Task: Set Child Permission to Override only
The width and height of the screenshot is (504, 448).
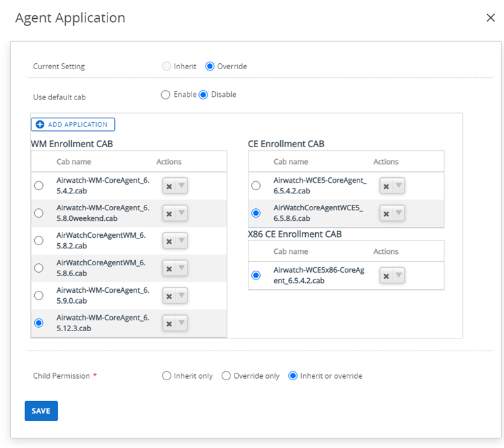Action: (x=226, y=375)
